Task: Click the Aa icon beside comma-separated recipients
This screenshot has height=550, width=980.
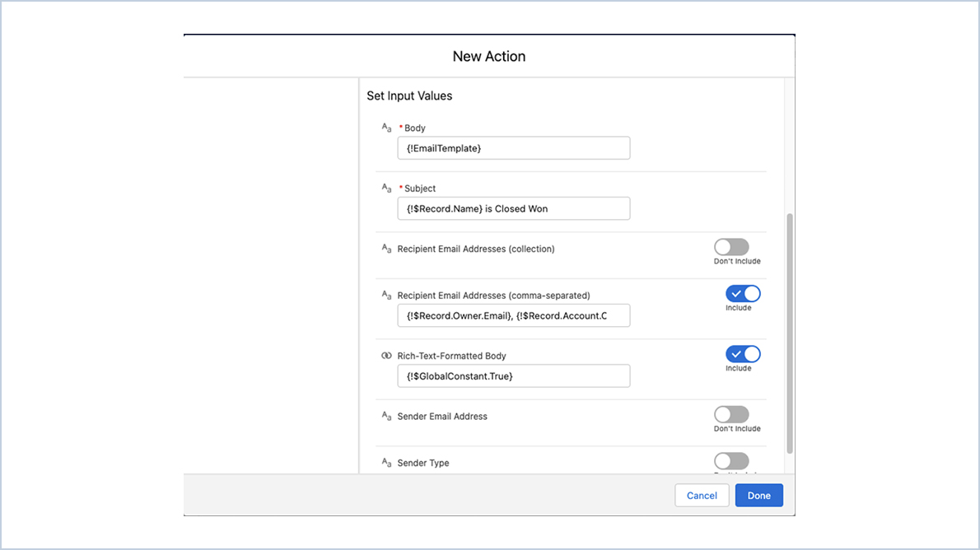Action: click(x=386, y=295)
